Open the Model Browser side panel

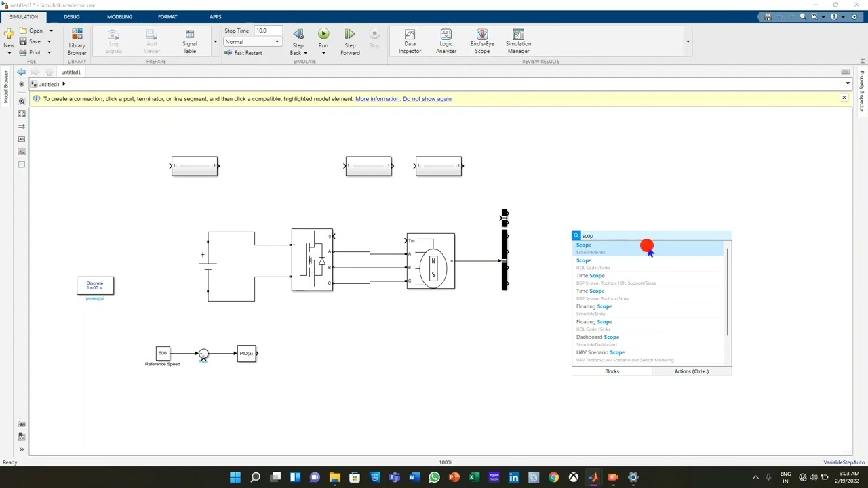tap(6, 86)
